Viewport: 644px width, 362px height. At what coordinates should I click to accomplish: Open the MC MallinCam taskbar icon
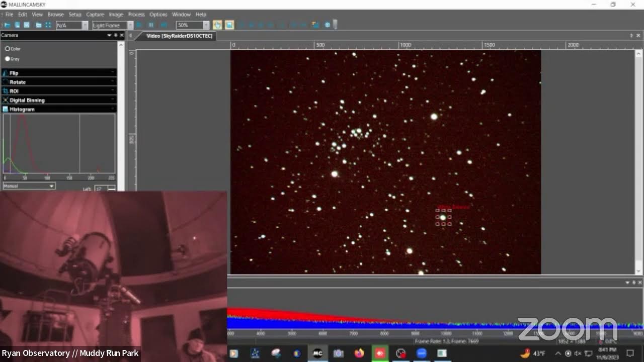317,353
